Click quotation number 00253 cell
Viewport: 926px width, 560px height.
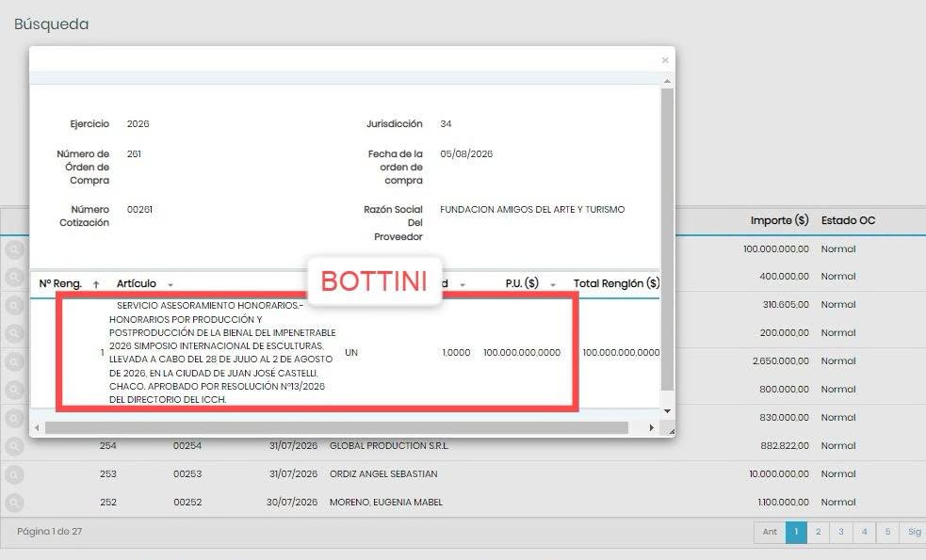187,474
